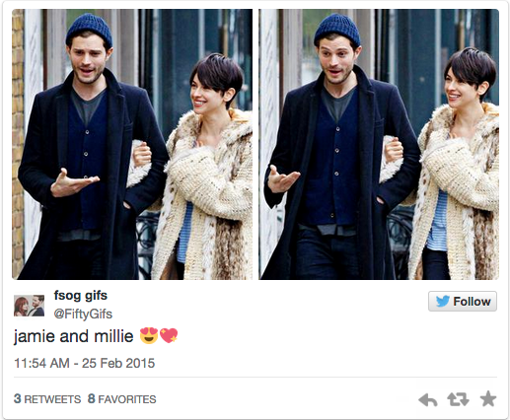Click the open-palm hand gesture in the left photo
Screen dimensions: 510x420
point(74,182)
